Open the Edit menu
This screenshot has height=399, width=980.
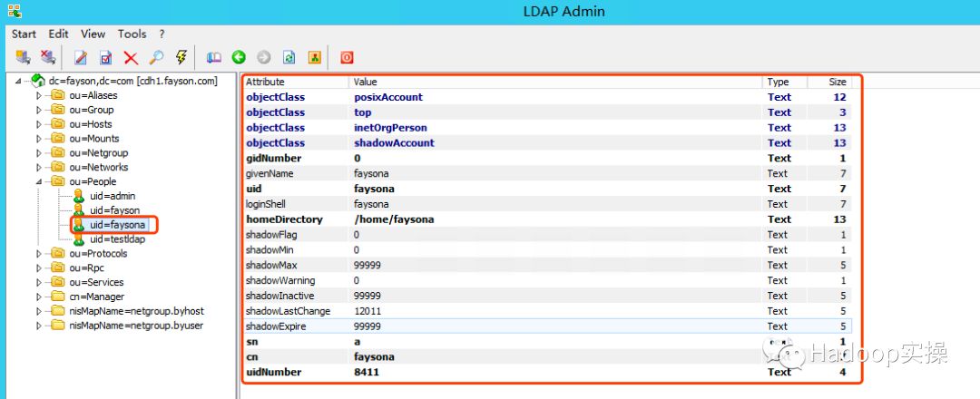click(59, 34)
